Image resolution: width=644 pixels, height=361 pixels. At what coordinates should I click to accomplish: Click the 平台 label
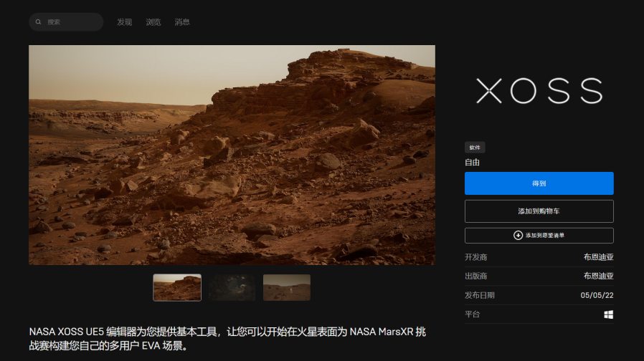tap(472, 314)
